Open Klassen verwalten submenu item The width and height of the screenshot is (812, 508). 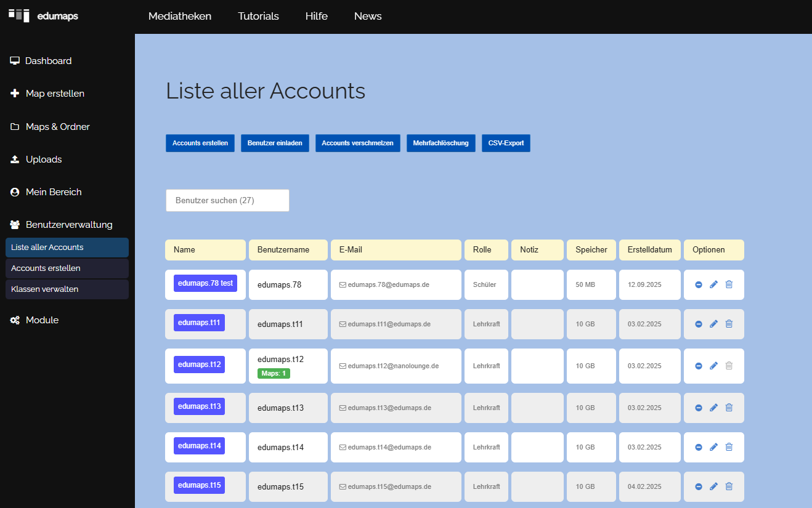coord(44,289)
